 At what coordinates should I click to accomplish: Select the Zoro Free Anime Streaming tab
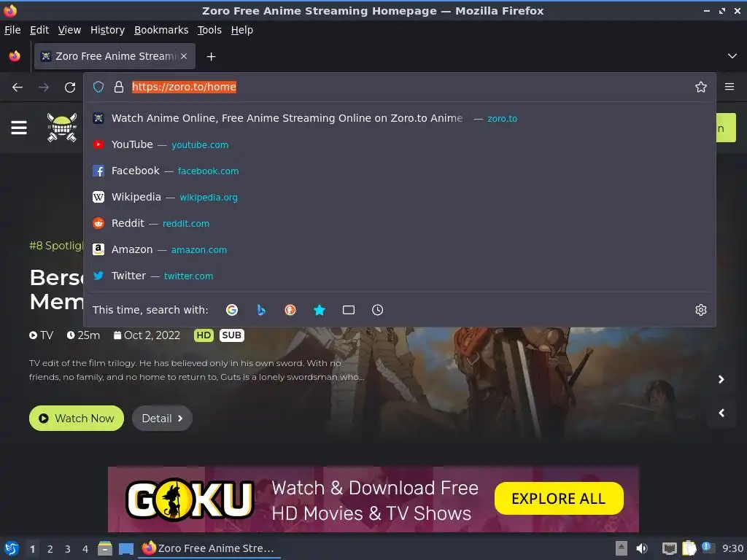pyautogui.click(x=115, y=56)
